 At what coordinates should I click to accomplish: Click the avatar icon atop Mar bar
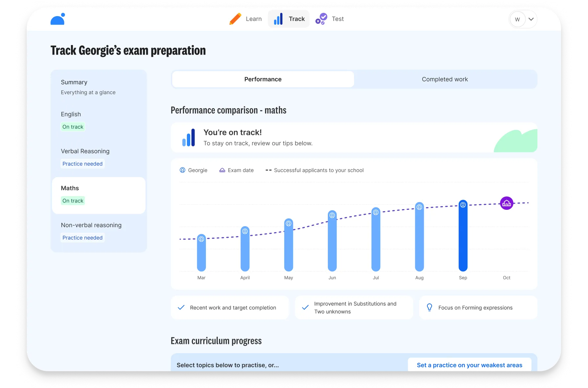[x=201, y=239]
